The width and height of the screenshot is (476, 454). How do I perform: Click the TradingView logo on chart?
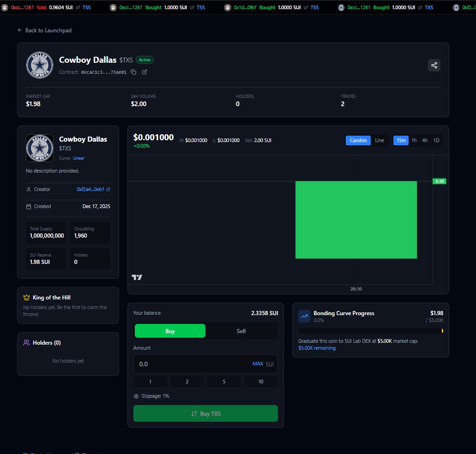coord(137,277)
